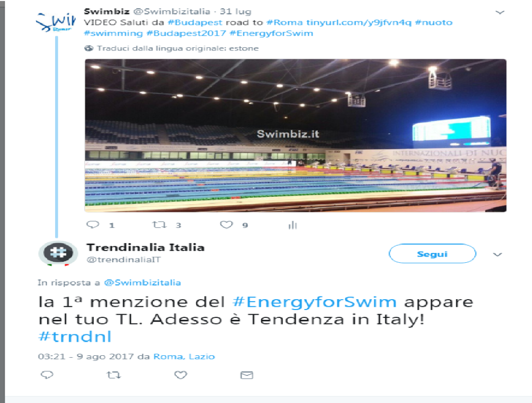Image resolution: width=532 pixels, height=403 pixels.
Task: Retweet the Swimbiz video tweet
Action: (x=159, y=224)
